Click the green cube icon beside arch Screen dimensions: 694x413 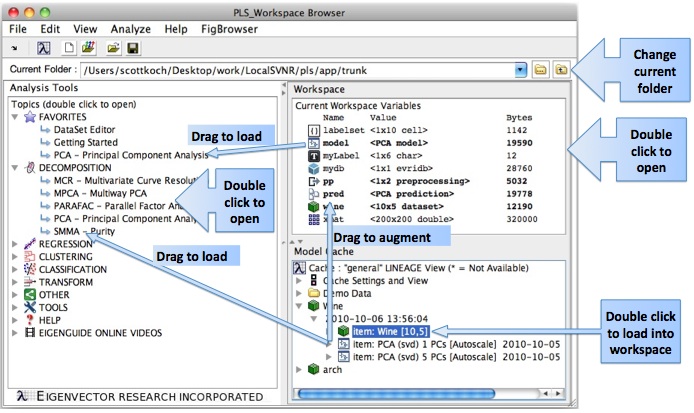coord(313,369)
